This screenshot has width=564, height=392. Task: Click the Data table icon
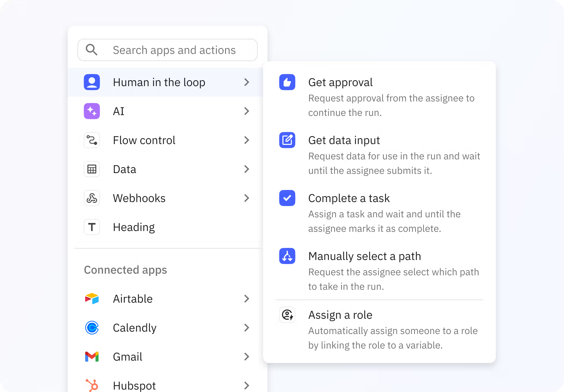92,169
